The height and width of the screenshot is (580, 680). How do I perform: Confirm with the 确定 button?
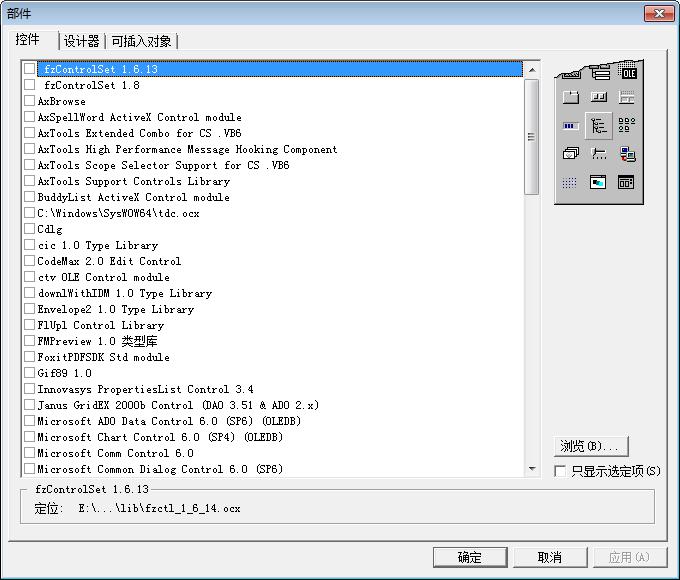click(x=470, y=557)
